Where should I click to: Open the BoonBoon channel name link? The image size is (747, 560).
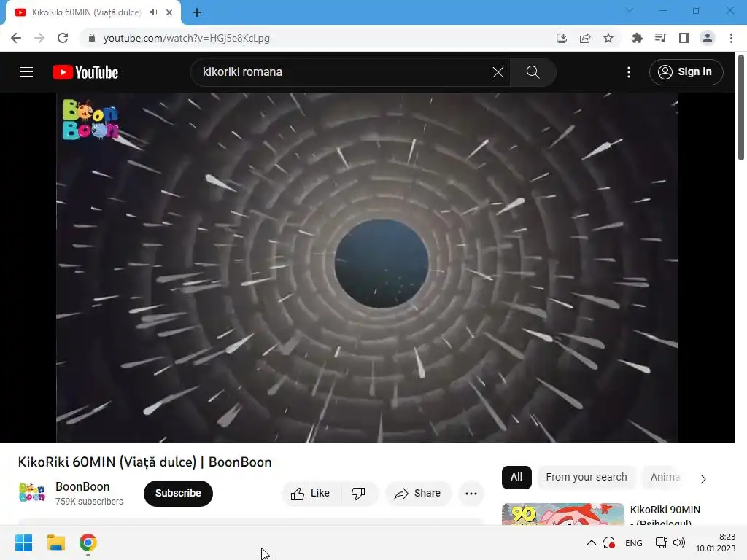click(82, 486)
